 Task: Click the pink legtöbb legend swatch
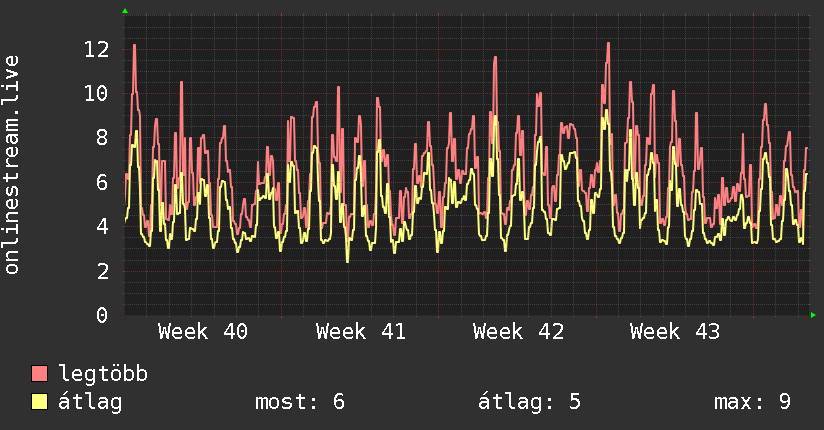point(39,373)
